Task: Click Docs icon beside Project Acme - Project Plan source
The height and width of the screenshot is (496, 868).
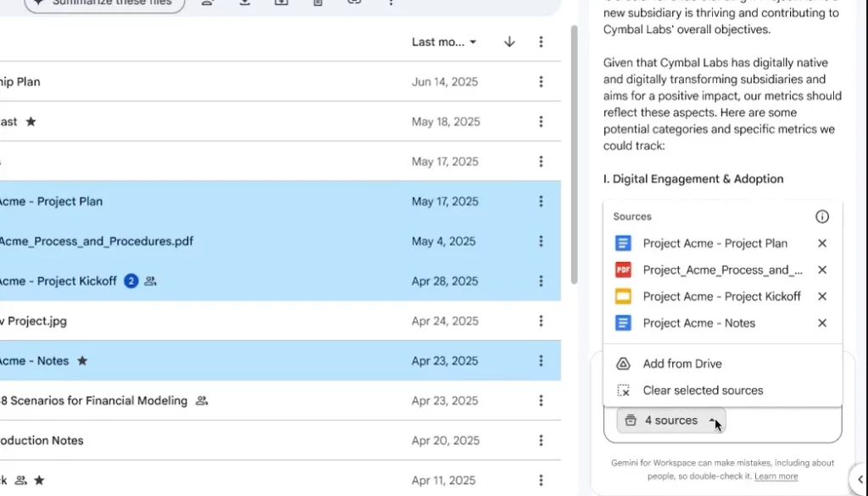Action: tap(623, 243)
